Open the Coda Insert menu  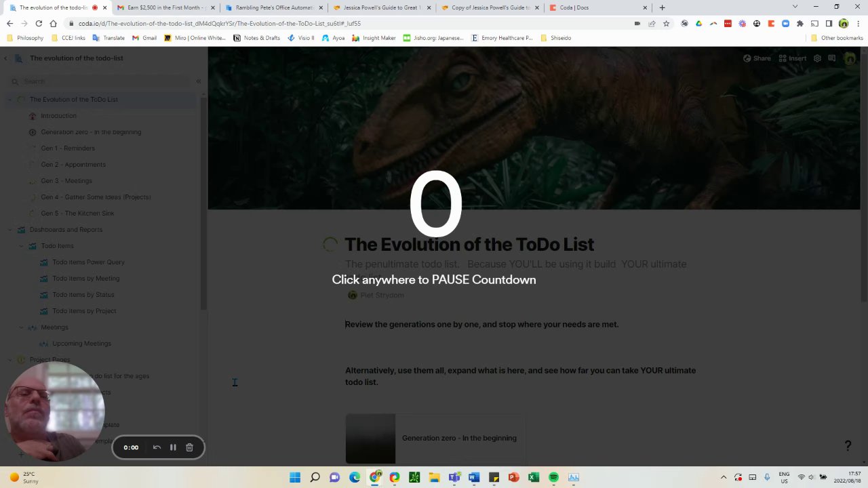coord(792,58)
